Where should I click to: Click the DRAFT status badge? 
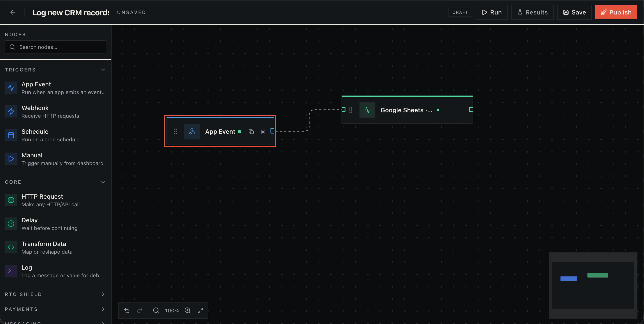point(460,12)
